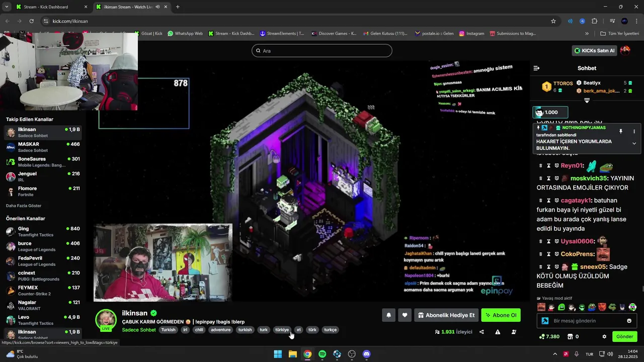The width and height of the screenshot is (644, 362).
Task: Click the Abone Ol subscribe button
Action: [x=501, y=315]
